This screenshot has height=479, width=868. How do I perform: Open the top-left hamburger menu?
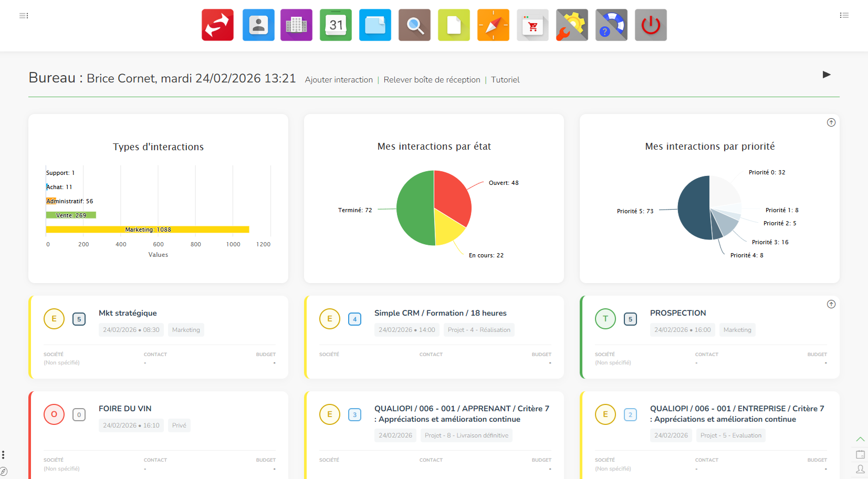point(24,16)
